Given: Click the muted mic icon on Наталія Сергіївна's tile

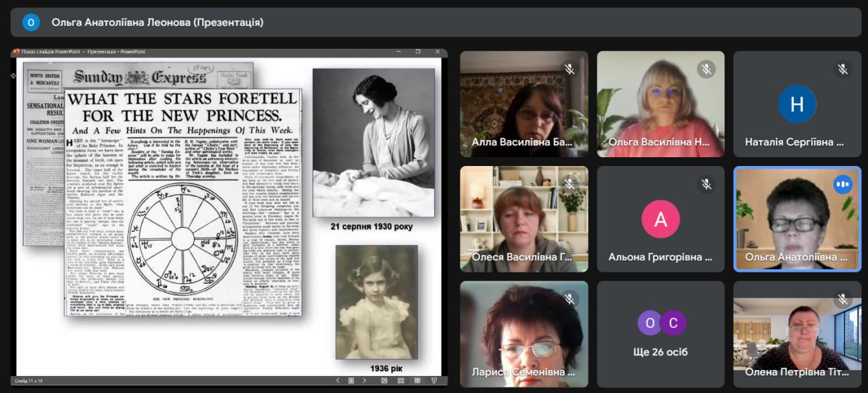Looking at the screenshot, I should pos(843,69).
